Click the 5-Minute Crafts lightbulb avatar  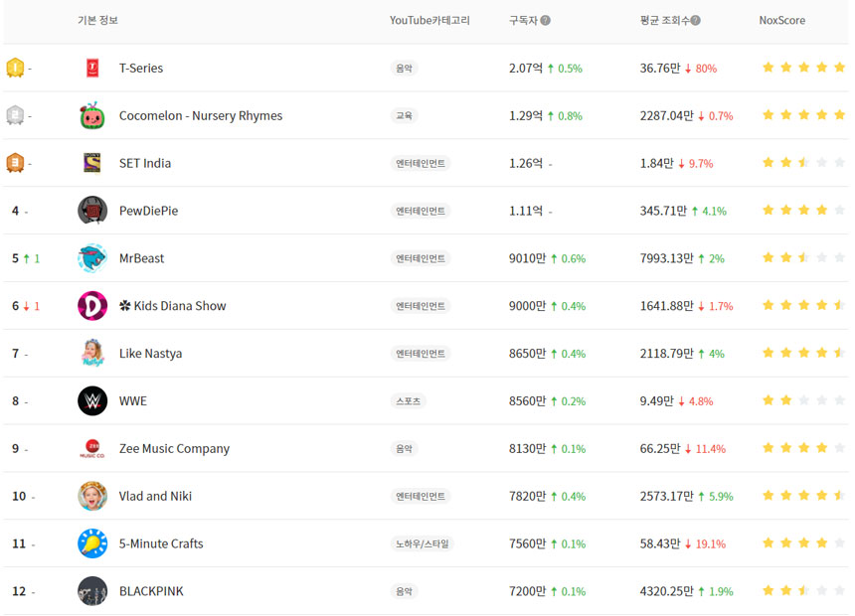click(92, 543)
